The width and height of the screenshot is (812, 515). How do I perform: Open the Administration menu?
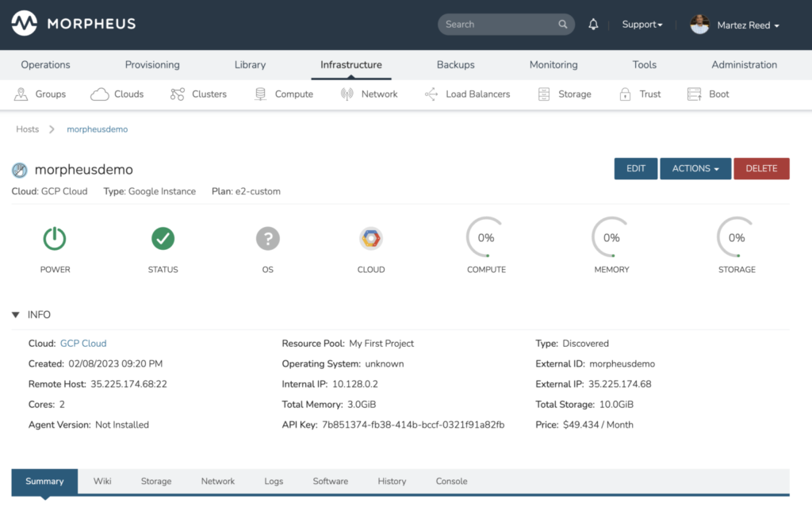pyautogui.click(x=744, y=65)
